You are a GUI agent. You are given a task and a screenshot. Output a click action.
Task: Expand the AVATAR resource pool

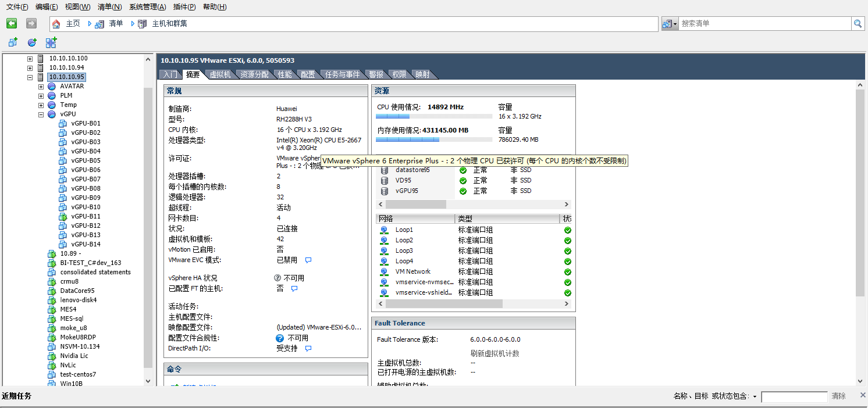[41, 87]
